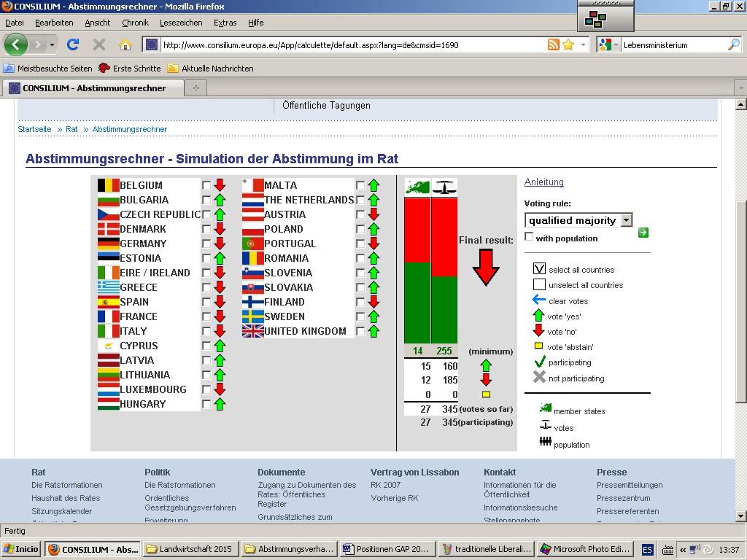This screenshot has height=560, width=747.
Task: Click the red 'vote no' arrow in legend
Action: tap(539, 331)
